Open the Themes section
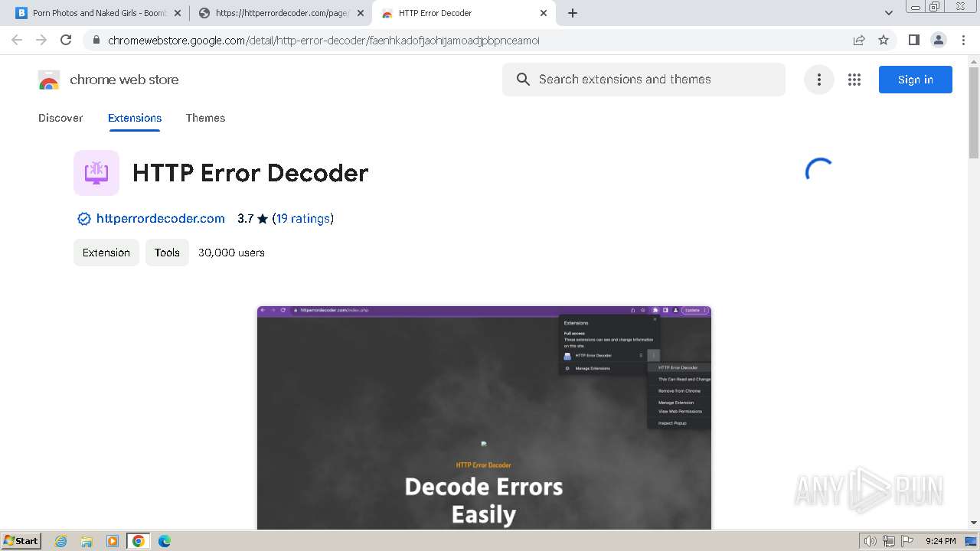 [205, 118]
